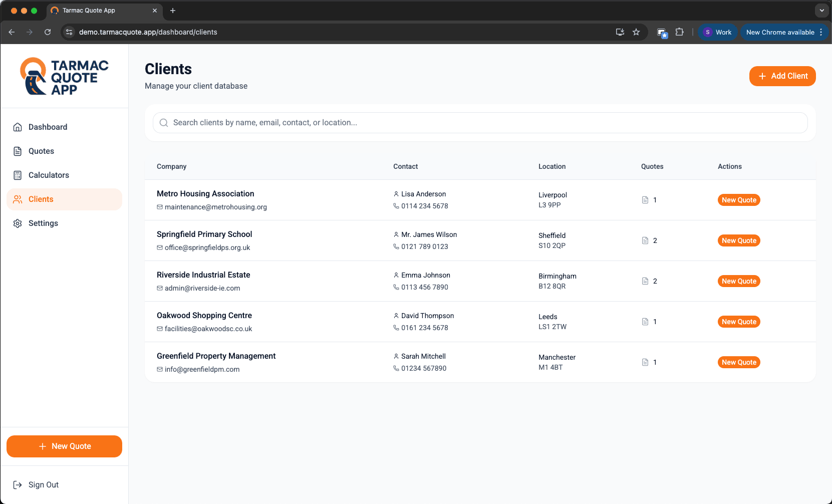832x504 pixels.
Task: Reload the page with the refresh icon
Action: click(x=48, y=32)
